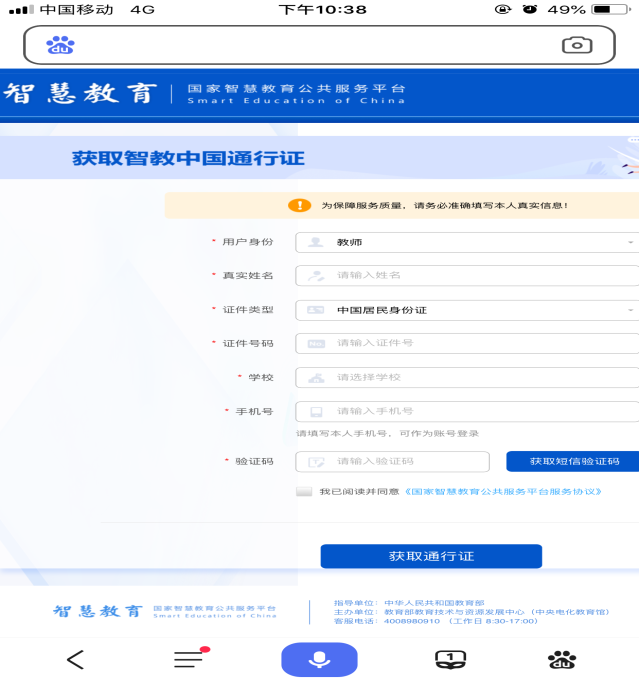Viewport: 639px width, 682px height.
Task: Click the 客服电话 4008980910 text
Action: coord(436,621)
